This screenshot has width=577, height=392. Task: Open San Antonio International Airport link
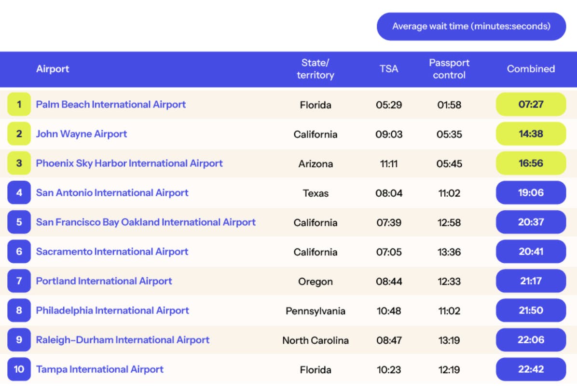coord(112,193)
